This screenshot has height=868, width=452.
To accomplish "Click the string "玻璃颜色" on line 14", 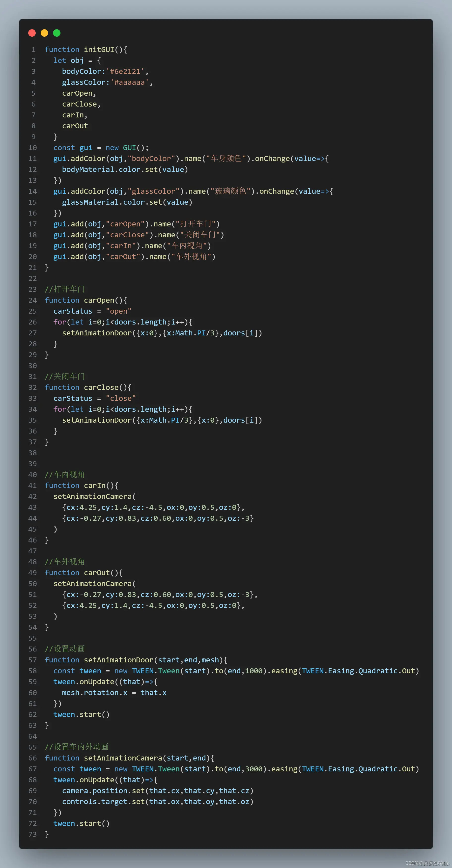I will pyautogui.click(x=230, y=191).
